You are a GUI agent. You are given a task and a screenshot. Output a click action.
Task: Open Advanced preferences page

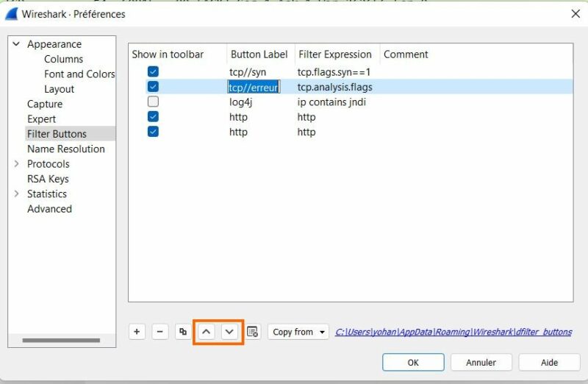pyautogui.click(x=49, y=209)
